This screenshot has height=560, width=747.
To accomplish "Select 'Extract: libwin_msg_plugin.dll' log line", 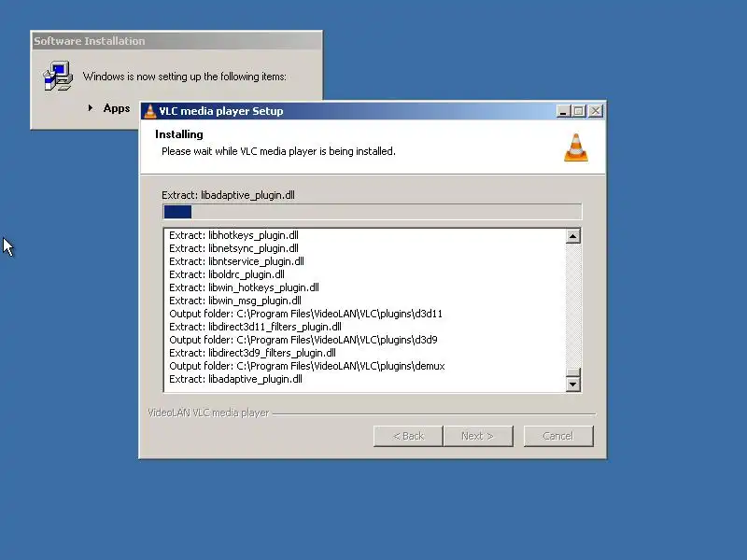I will tap(235, 301).
